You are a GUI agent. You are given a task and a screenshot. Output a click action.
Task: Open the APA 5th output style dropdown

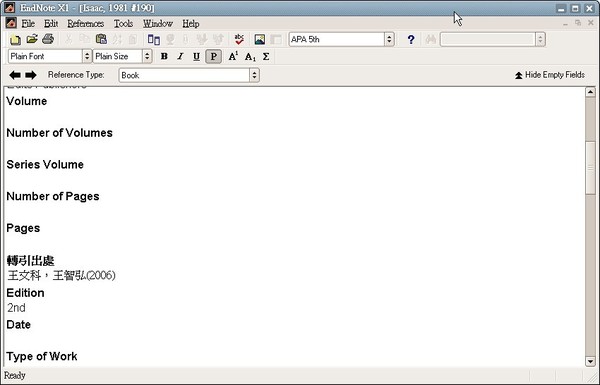tap(389, 39)
